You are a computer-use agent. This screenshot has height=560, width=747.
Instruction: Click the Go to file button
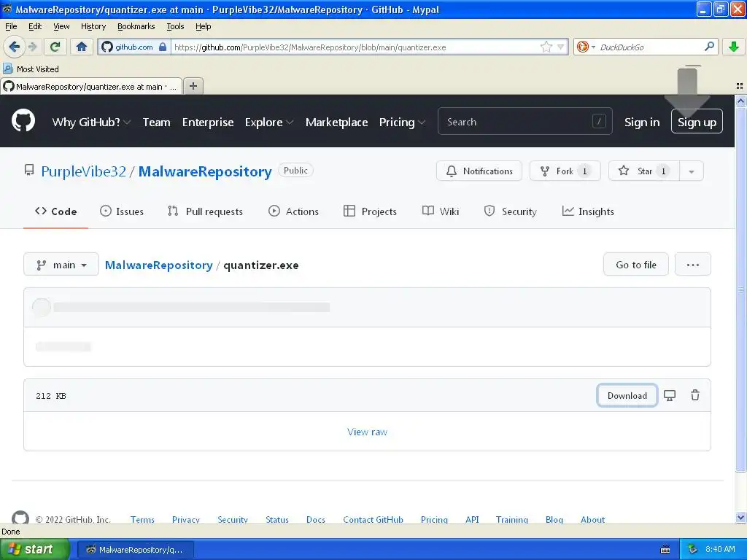(636, 265)
